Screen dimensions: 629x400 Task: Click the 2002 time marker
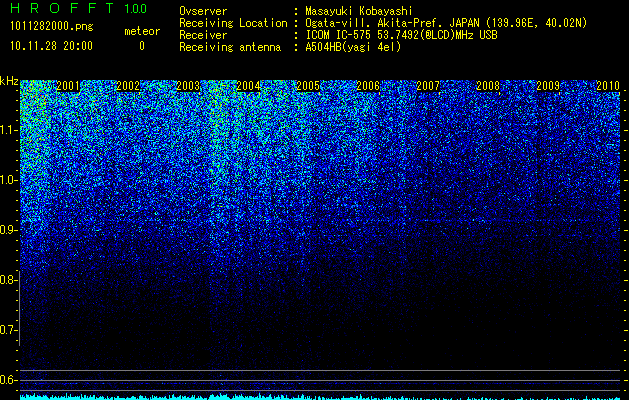[x=128, y=85]
